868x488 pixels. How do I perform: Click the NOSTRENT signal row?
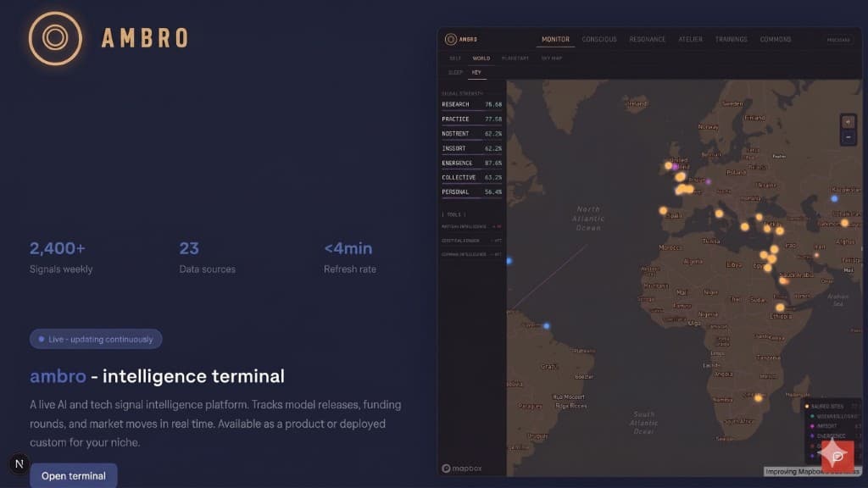tap(471, 134)
